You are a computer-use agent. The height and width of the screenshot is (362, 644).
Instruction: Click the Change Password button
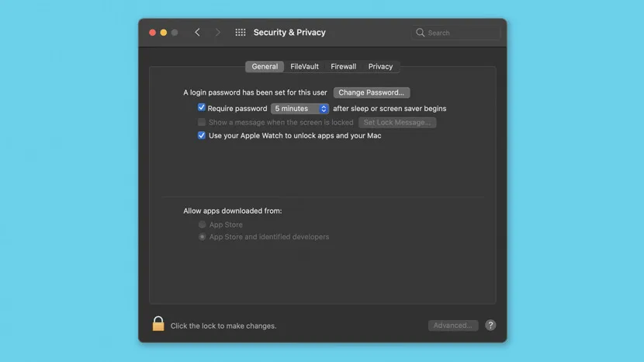372,92
